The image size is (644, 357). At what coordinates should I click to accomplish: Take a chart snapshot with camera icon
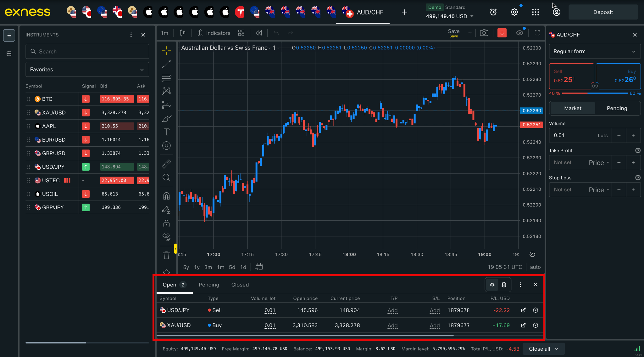tap(484, 33)
